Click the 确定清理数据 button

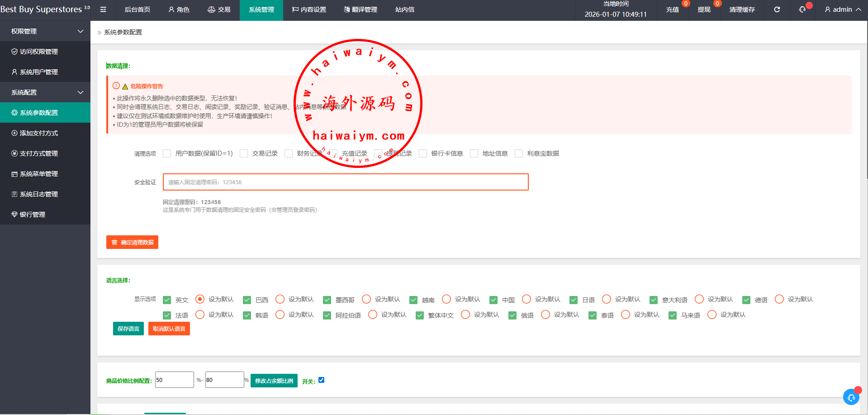pos(132,242)
